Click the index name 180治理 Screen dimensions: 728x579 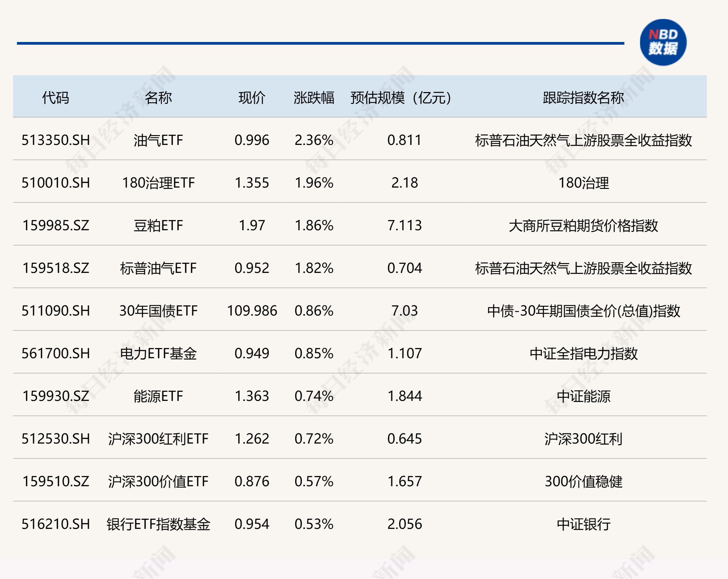coord(583,183)
